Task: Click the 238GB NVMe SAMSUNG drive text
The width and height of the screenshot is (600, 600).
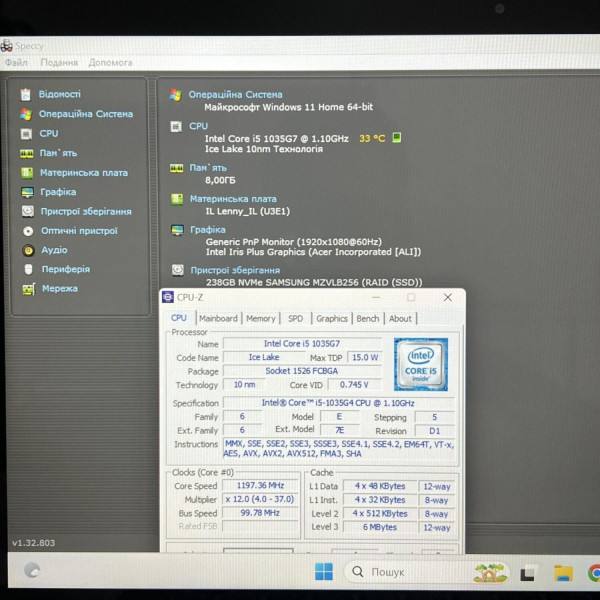Action: pos(314,282)
